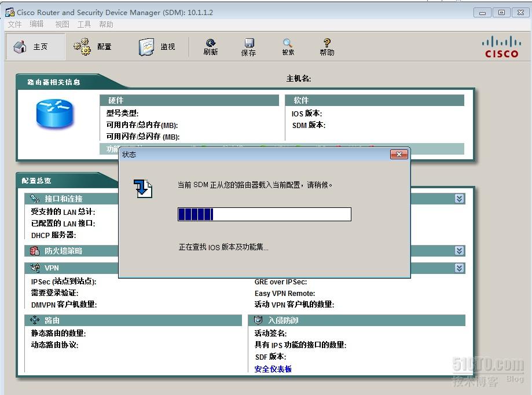Click the 硬件 (Hardware) header
Image resolution: width=532 pixels, height=395 pixels.
click(189, 100)
